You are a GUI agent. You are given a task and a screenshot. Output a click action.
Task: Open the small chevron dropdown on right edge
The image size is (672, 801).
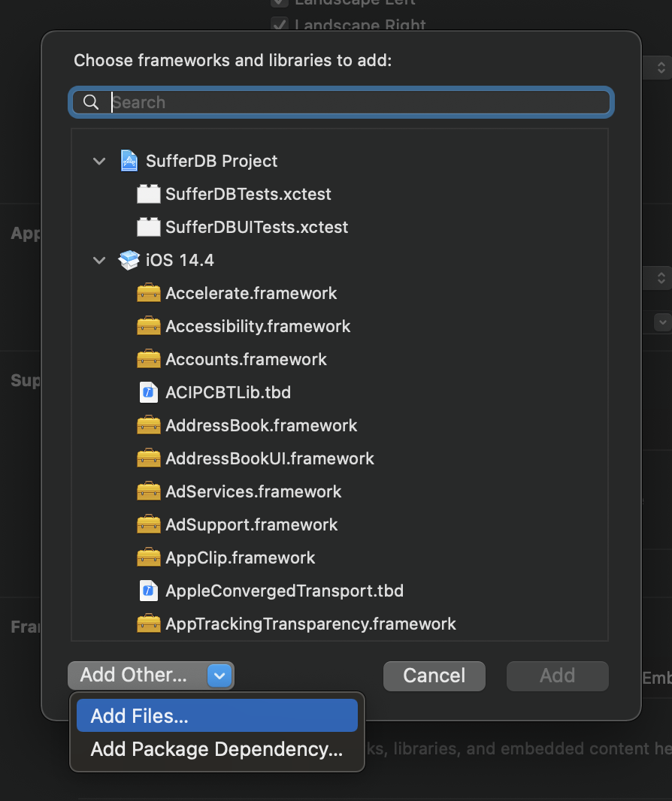tap(663, 322)
